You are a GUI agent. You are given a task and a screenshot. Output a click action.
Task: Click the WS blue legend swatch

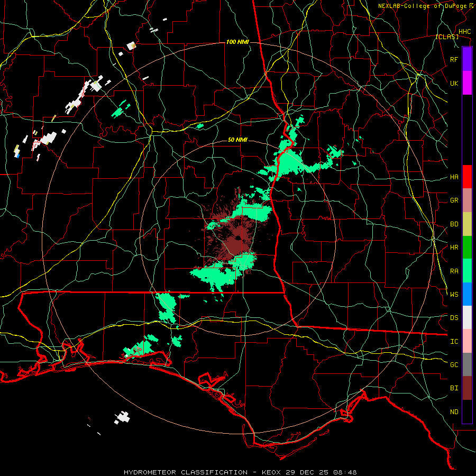click(467, 294)
